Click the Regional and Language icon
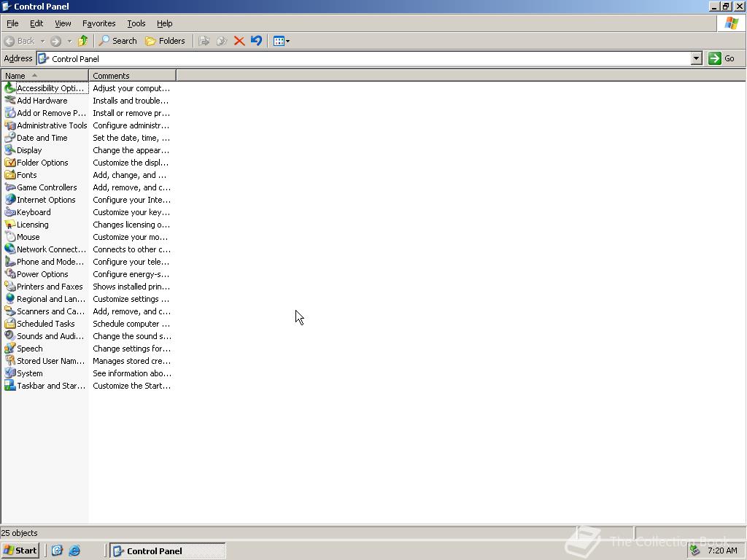This screenshot has height=560, width=747. coord(9,298)
